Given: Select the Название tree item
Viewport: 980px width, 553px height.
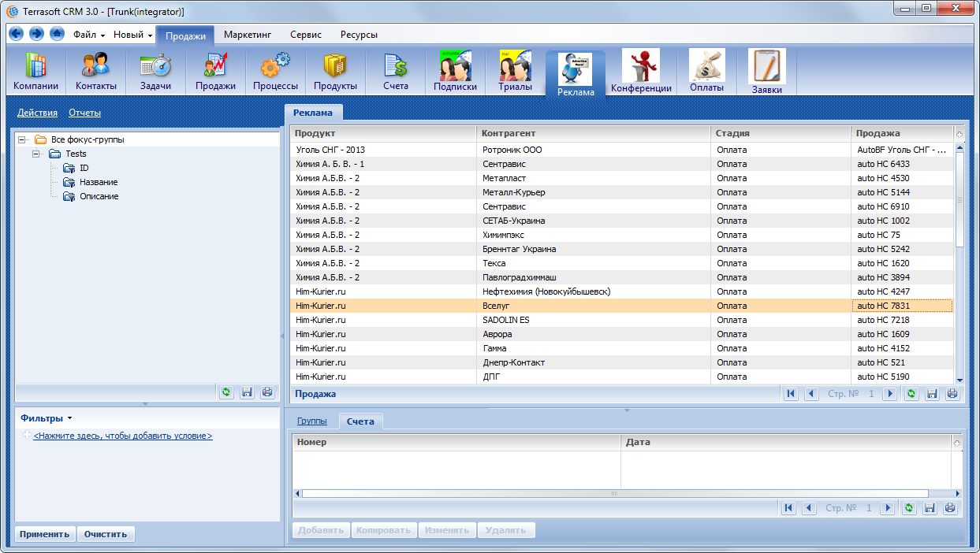Looking at the screenshot, I should tap(99, 182).
